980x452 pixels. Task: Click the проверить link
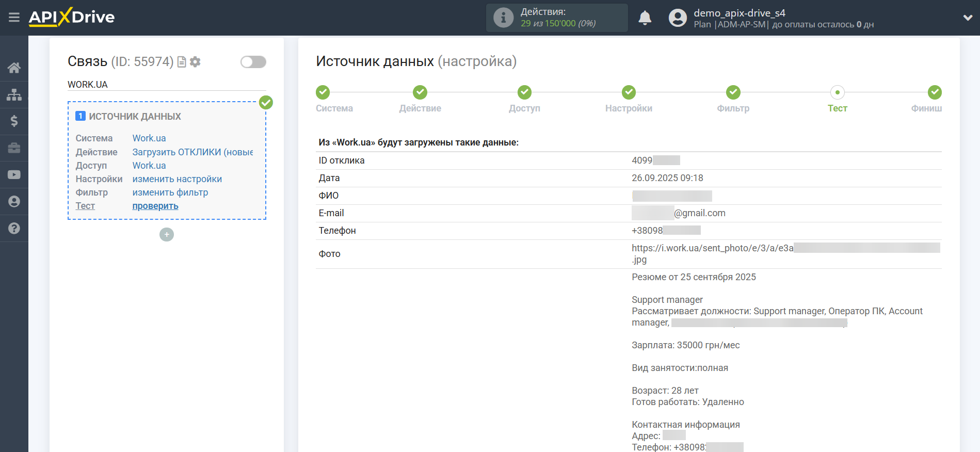point(155,206)
